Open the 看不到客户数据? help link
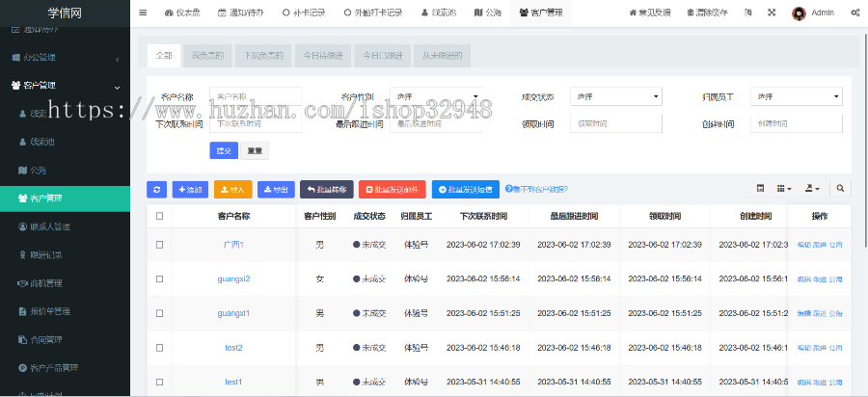The image size is (868, 397). coord(537,189)
